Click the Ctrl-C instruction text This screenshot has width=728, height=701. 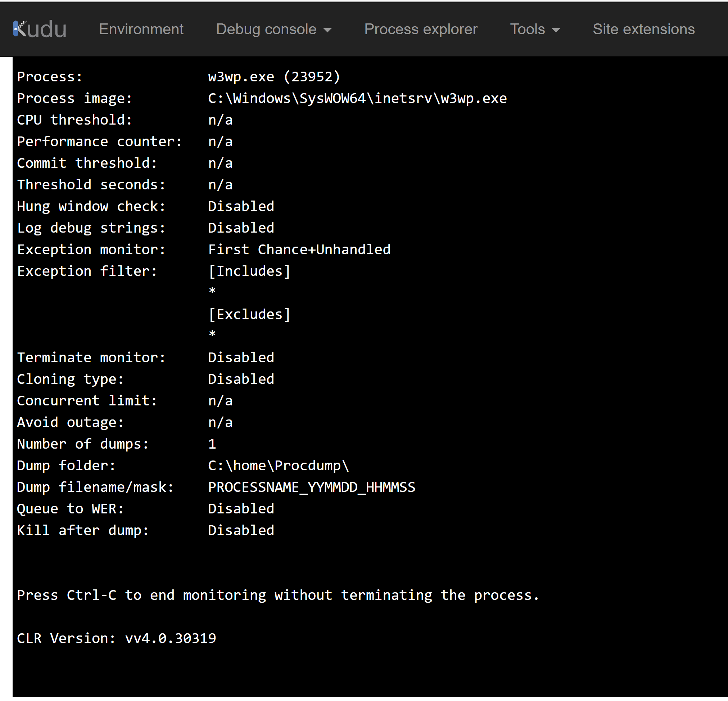[x=277, y=595]
